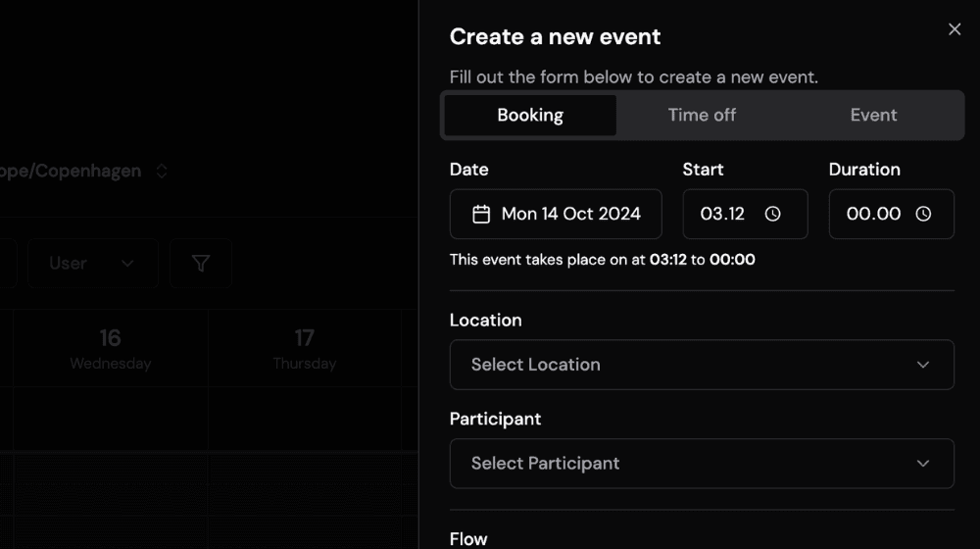Open the User filter dropdown
Image resolution: width=980 pixels, height=549 pixels.
pos(92,264)
